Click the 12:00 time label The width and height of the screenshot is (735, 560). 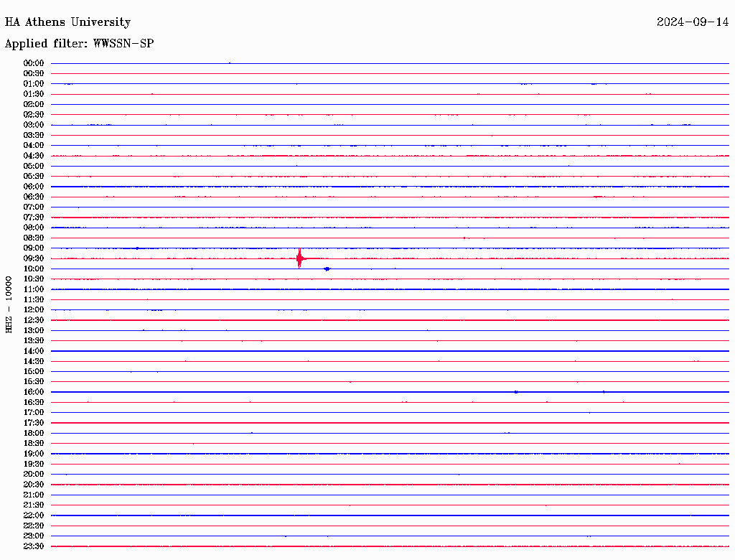click(x=34, y=309)
